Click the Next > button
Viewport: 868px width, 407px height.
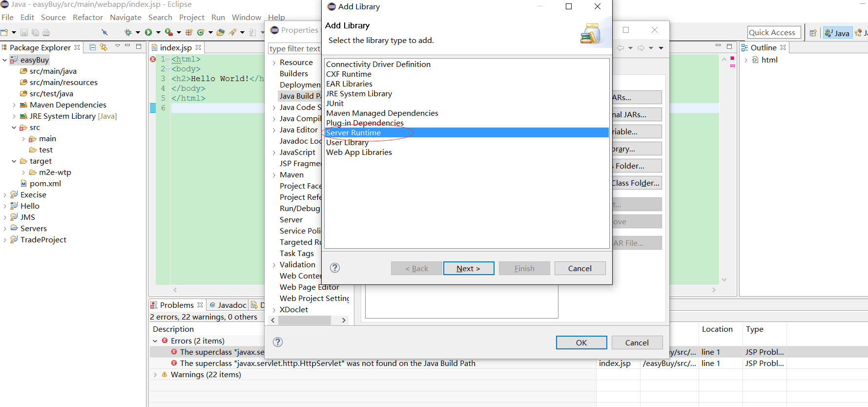[469, 268]
